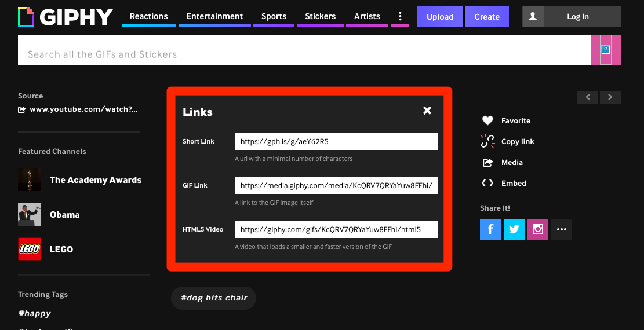Click the Copy link label
This screenshot has width=644, height=330.
(518, 142)
